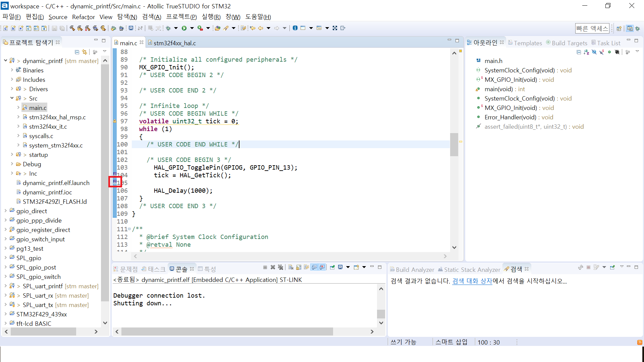Click the maximize editor arrows icon in toolbar
Screen dimensions: 644x362
[335, 28]
